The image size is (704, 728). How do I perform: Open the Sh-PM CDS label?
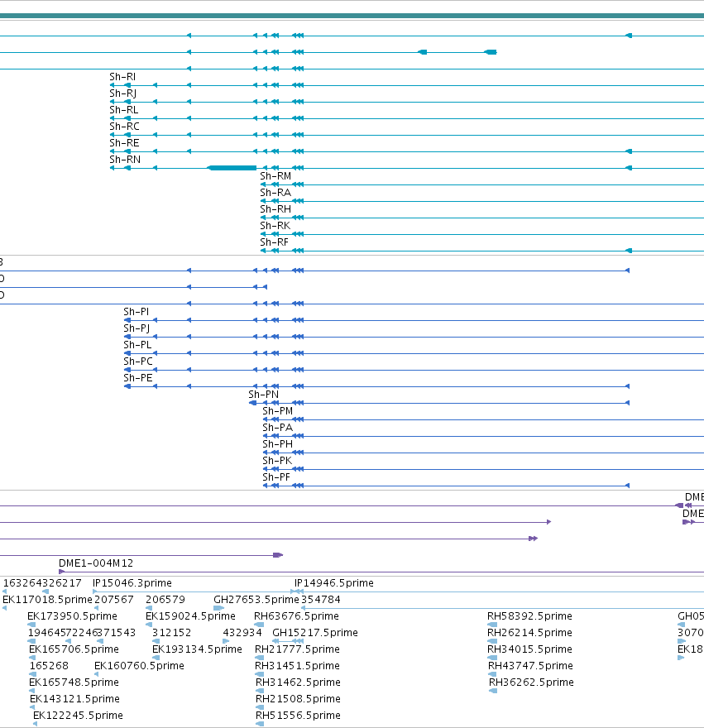coord(278,411)
